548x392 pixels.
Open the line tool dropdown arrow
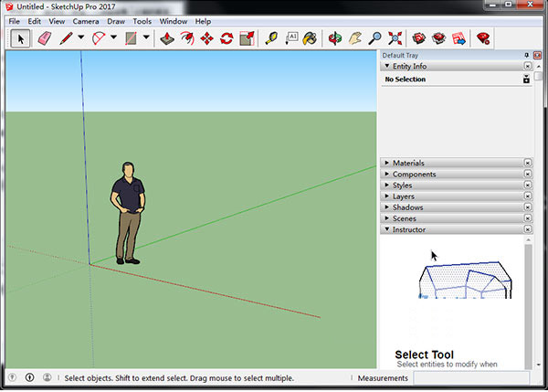pyautogui.click(x=80, y=38)
